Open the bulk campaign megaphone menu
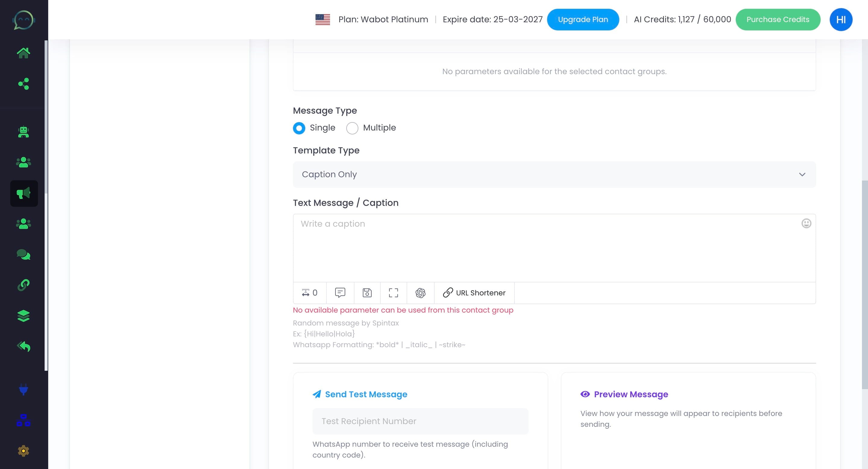This screenshot has width=868, height=469. tap(24, 194)
